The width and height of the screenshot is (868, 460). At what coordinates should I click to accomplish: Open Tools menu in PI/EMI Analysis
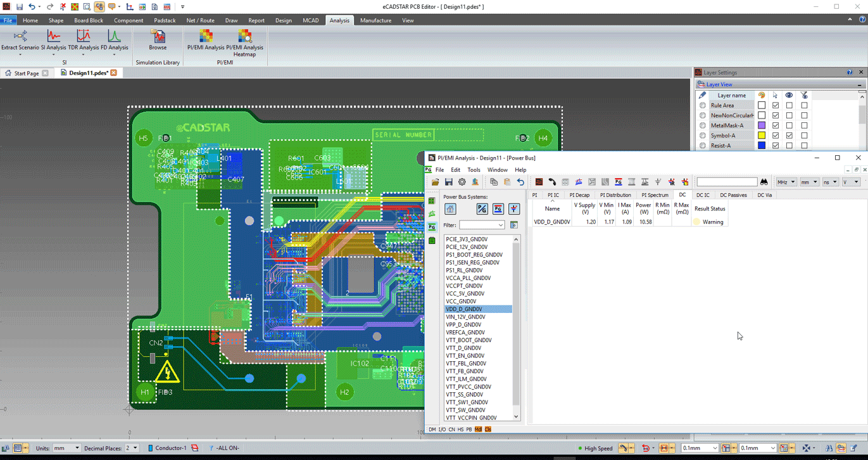pyautogui.click(x=474, y=170)
